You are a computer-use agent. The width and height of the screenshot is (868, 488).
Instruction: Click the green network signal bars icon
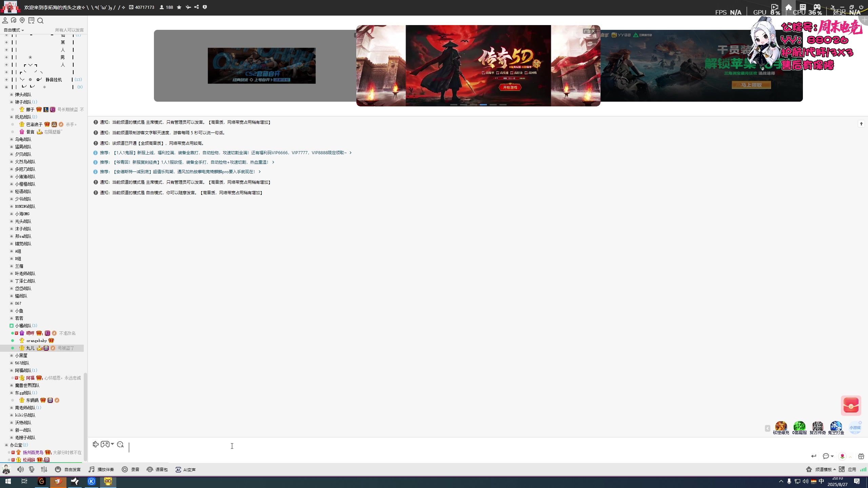coord(863,469)
